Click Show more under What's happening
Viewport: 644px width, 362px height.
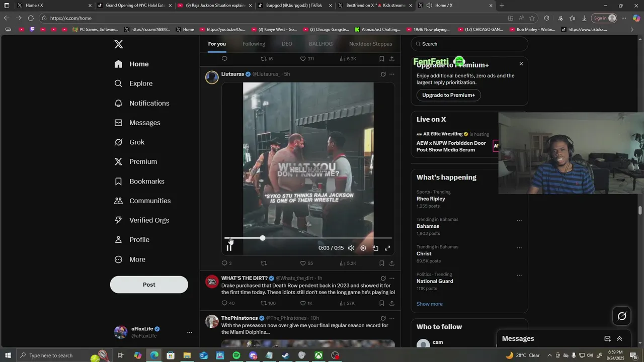click(430, 304)
